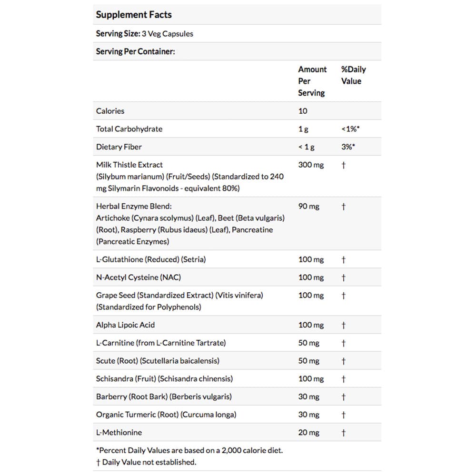476x476 pixels.
Task: Click the 300 mg Milk Thistle amount
Action: pos(311,165)
